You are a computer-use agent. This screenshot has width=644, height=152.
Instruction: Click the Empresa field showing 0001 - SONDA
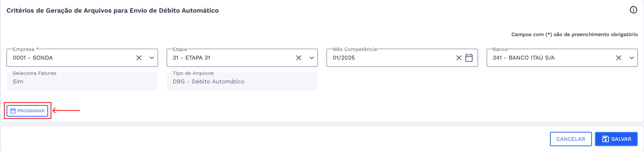(x=70, y=58)
